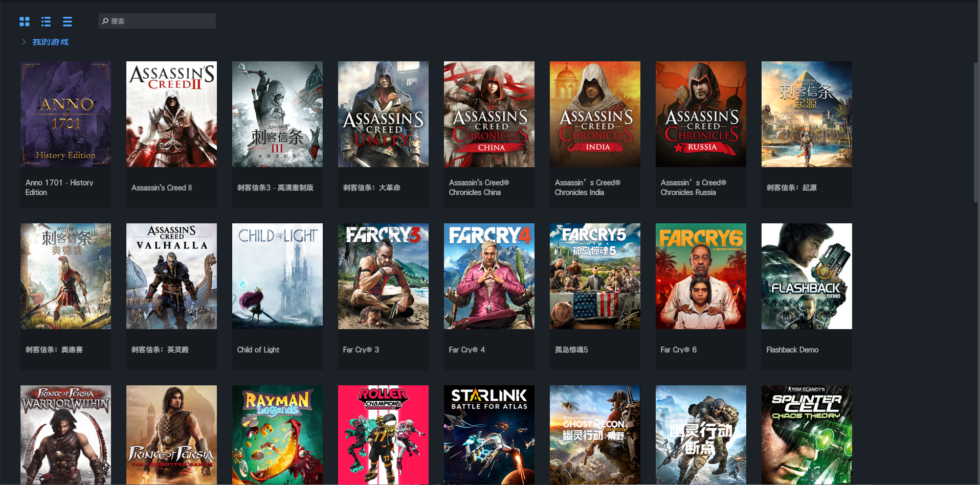The width and height of the screenshot is (980, 485).
Task: Open Chronicles Russia cover art
Action: click(x=701, y=114)
